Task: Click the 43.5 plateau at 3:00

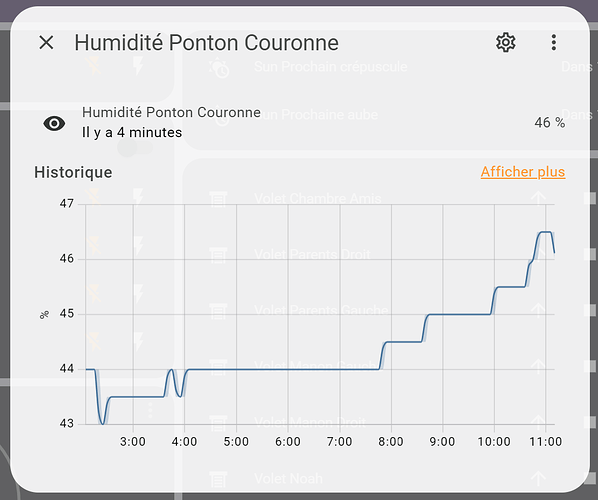Action: click(x=133, y=397)
